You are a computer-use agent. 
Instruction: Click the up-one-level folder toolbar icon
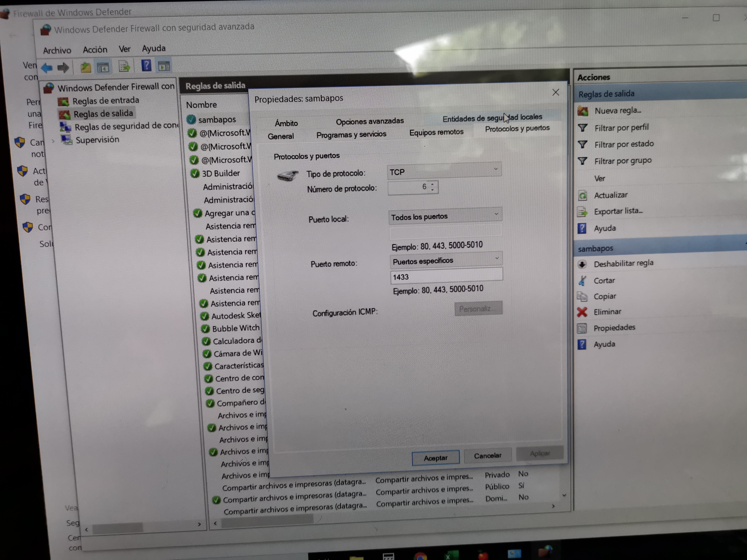pos(86,68)
